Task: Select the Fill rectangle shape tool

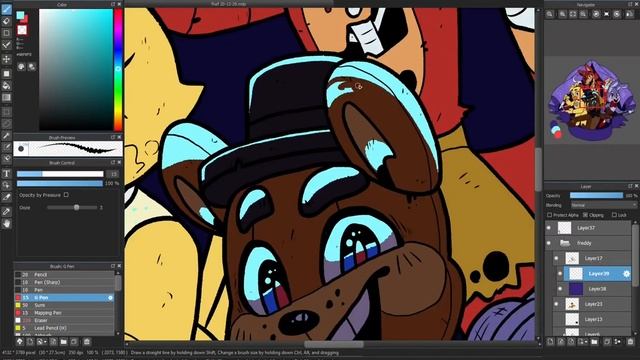Action: tap(7, 73)
